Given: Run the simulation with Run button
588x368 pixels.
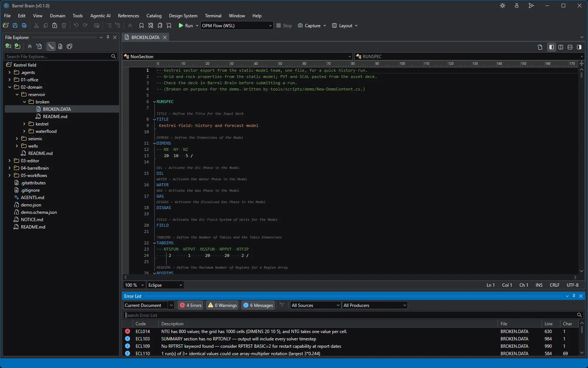Looking at the screenshot, I should coord(186,25).
